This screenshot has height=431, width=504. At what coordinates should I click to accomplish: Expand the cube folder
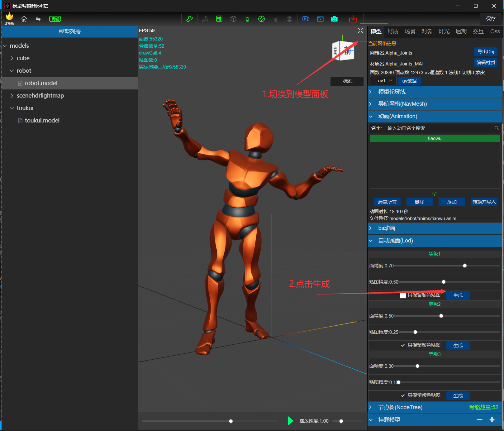(12, 58)
